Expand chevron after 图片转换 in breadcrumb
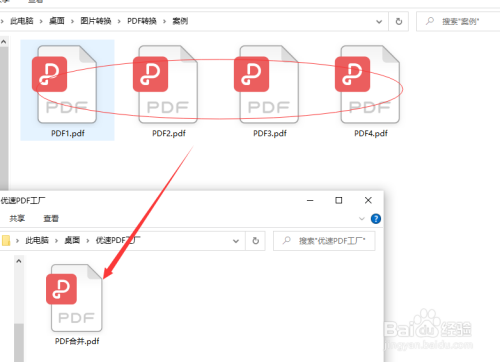 coord(119,22)
